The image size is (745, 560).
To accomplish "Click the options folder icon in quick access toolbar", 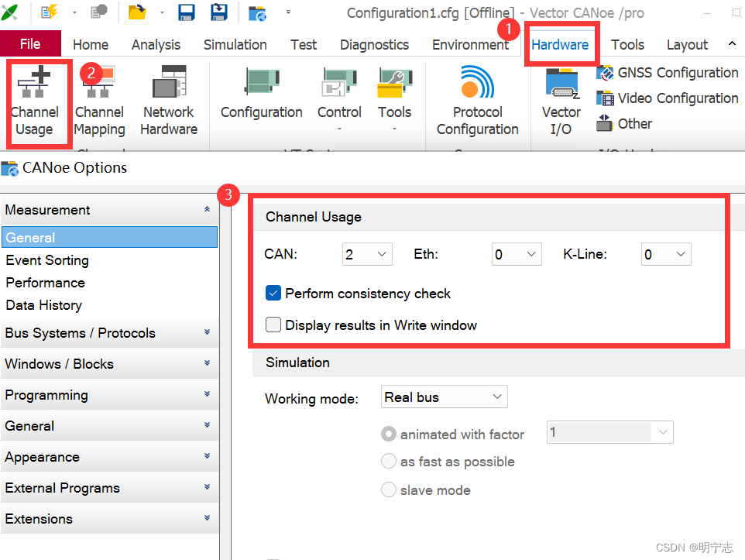I will 258,13.
